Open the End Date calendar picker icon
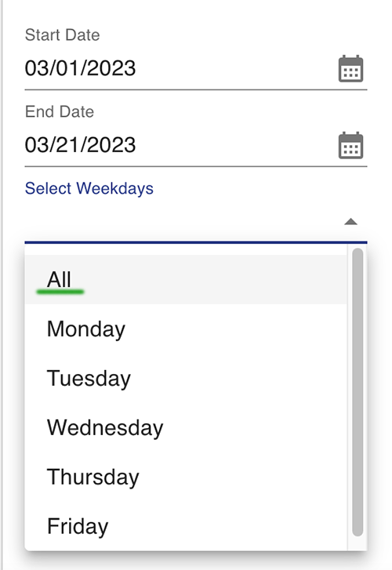This screenshot has width=392, height=570. click(x=350, y=145)
